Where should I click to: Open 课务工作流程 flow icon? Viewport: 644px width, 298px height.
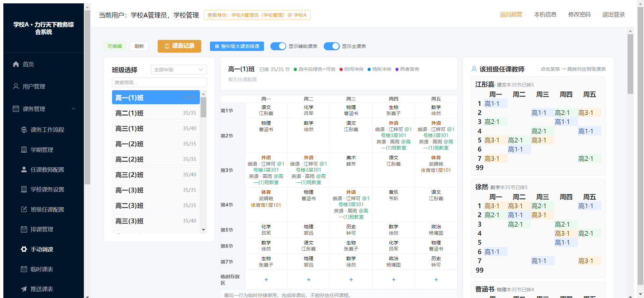(24, 130)
